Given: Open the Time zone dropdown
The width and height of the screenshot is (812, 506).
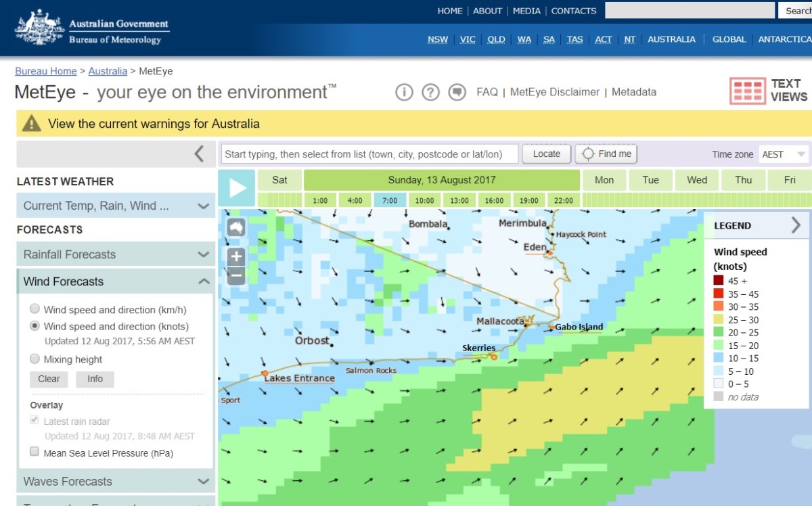Looking at the screenshot, I should point(783,154).
